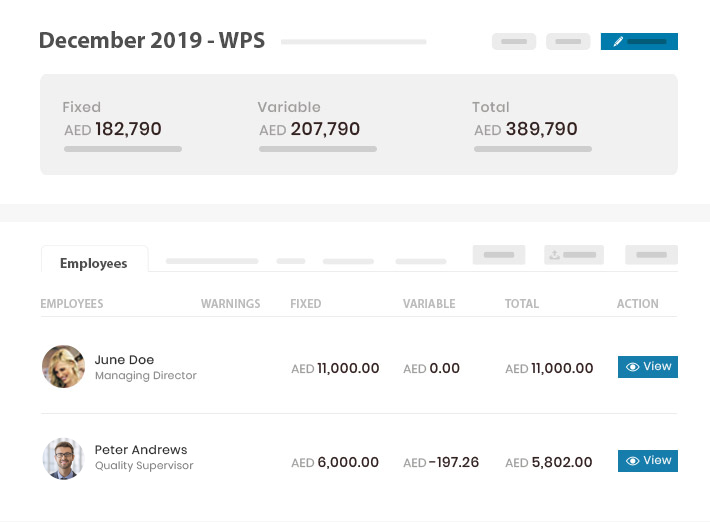Image resolution: width=710 pixels, height=522 pixels.
Task: Open June Doe's name link
Action: click(x=124, y=359)
